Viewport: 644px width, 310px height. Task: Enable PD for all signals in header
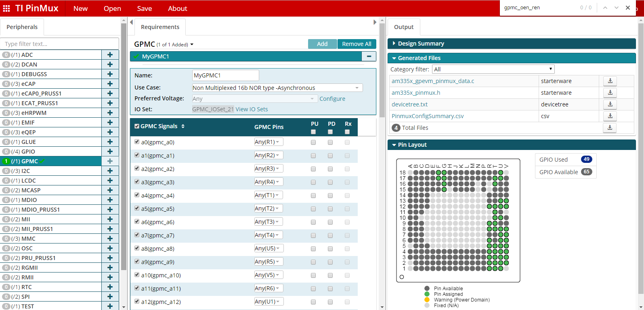(330, 132)
